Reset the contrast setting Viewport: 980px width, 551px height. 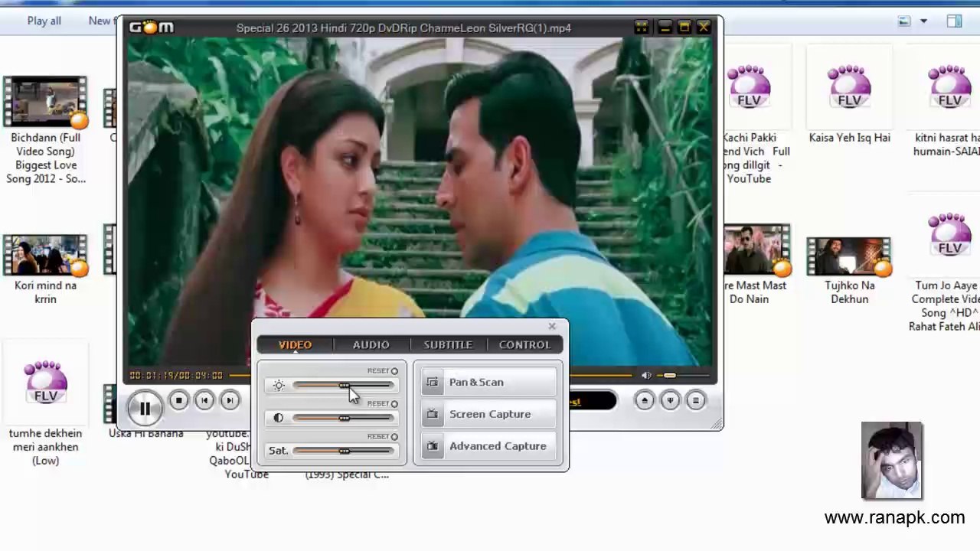(x=383, y=404)
